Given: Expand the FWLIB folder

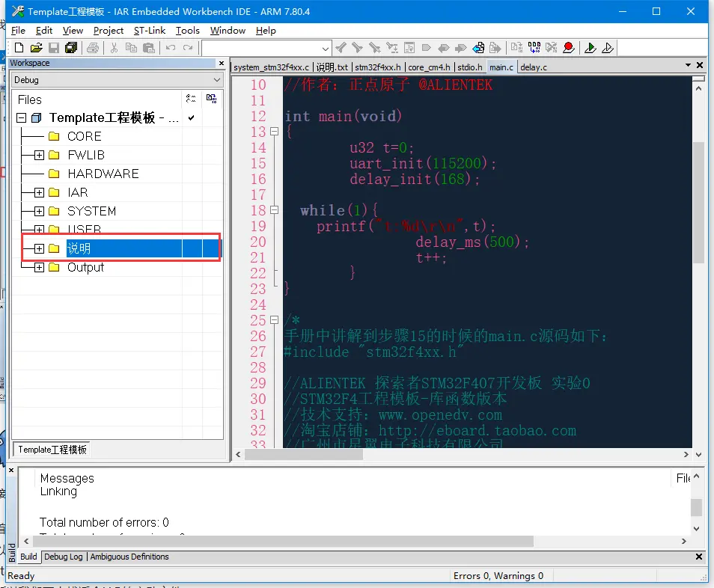Looking at the screenshot, I should pos(39,155).
